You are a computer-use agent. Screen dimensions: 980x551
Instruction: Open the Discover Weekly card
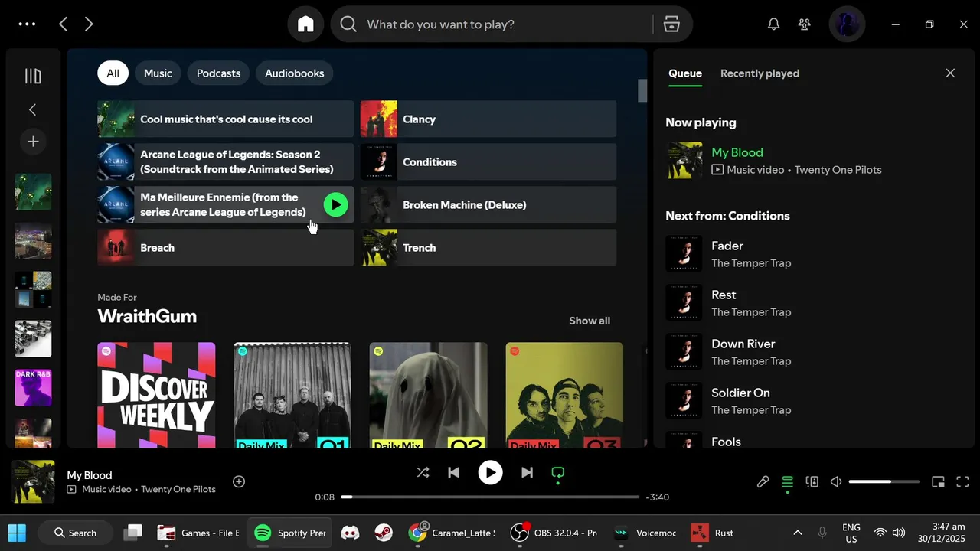coord(156,395)
